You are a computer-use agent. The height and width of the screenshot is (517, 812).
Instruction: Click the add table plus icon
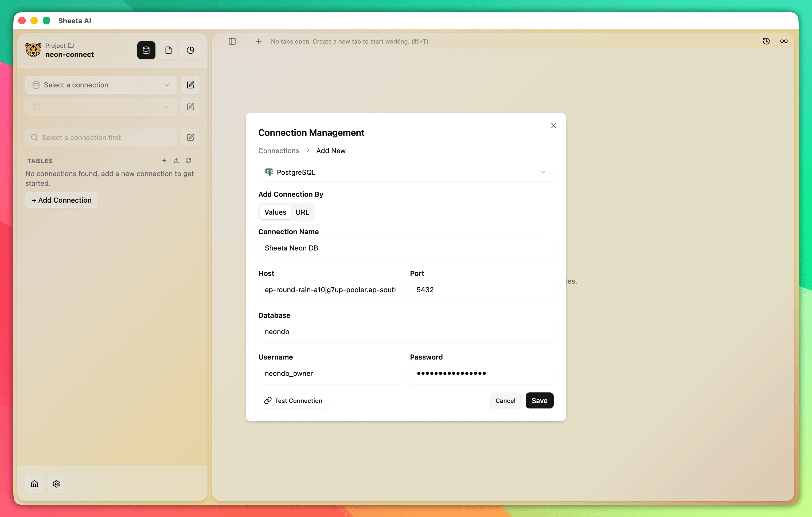164,161
